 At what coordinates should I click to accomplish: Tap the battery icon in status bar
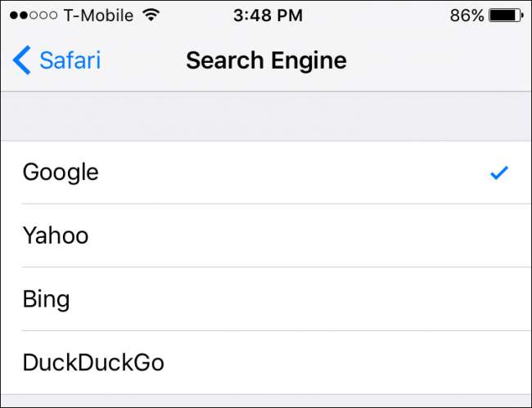point(506,15)
